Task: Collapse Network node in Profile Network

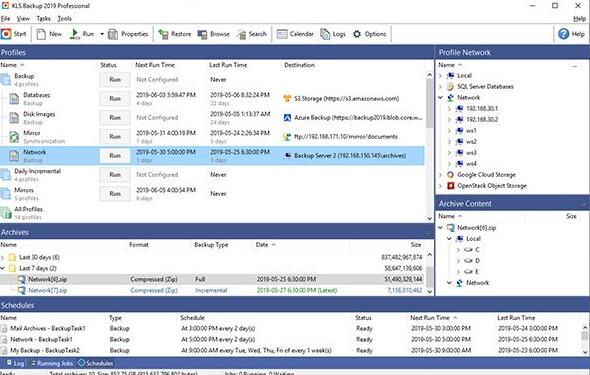Action: click(440, 97)
